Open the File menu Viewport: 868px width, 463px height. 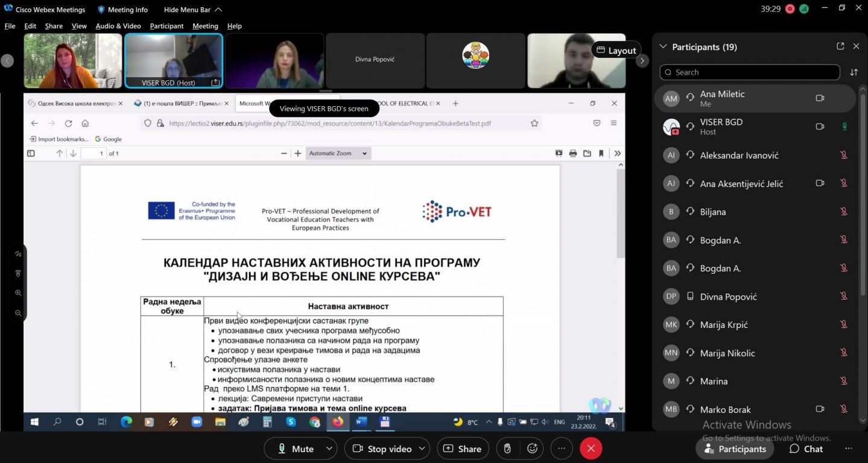[x=10, y=26]
